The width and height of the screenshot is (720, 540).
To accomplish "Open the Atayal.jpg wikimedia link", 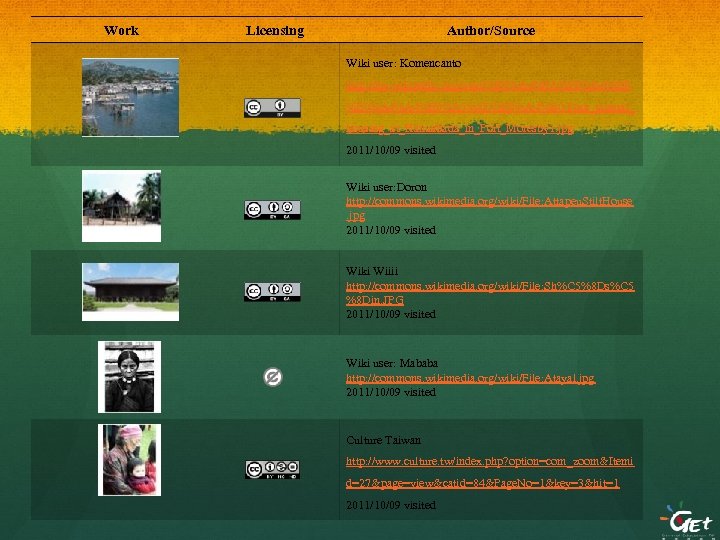I will pyautogui.click(x=471, y=378).
